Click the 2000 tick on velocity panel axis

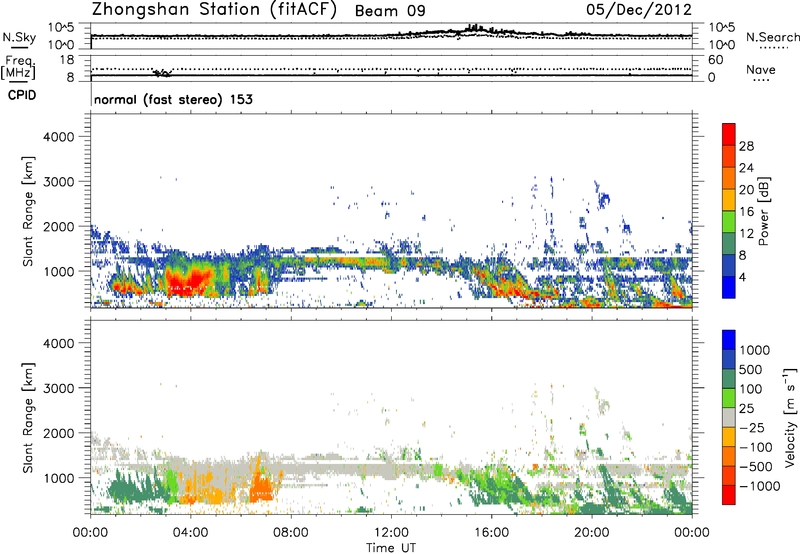click(x=58, y=433)
